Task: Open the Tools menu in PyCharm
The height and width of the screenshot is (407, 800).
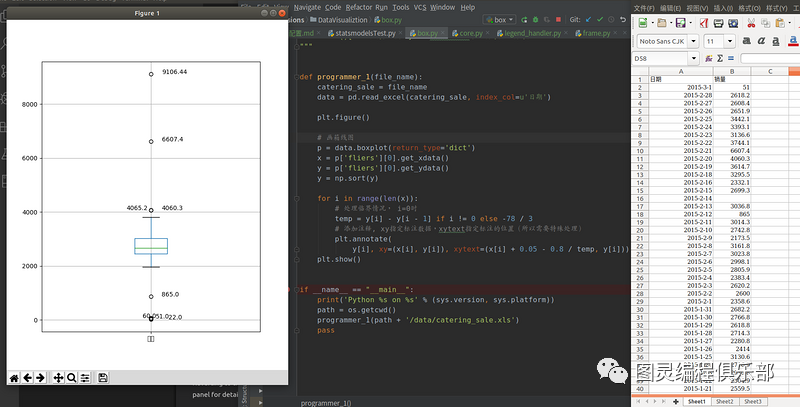Action: click(x=401, y=7)
